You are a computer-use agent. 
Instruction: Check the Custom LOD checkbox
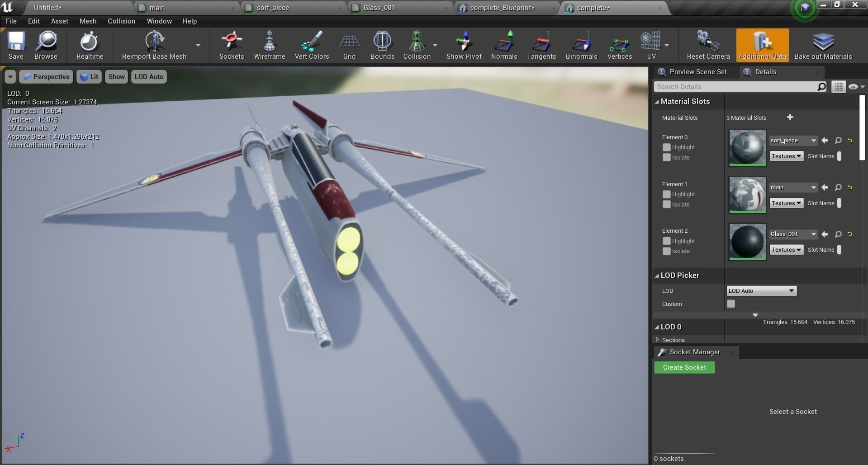click(x=731, y=304)
